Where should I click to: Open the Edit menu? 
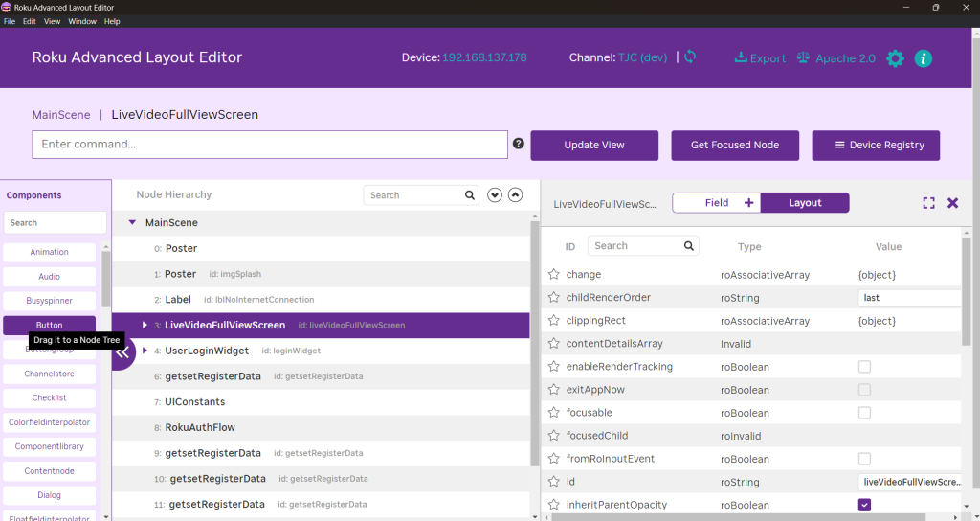(x=30, y=21)
